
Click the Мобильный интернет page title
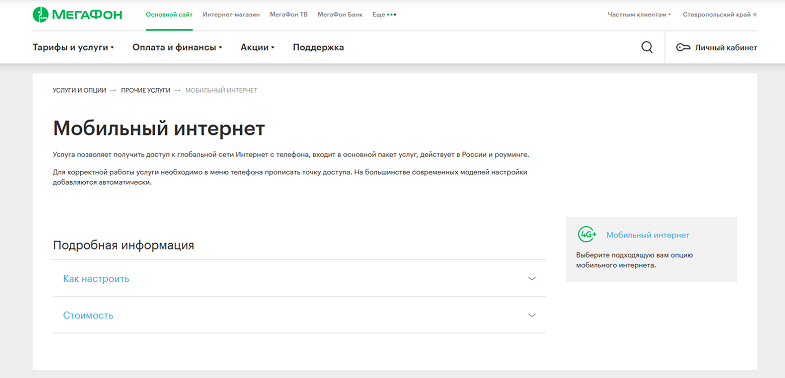(x=159, y=129)
